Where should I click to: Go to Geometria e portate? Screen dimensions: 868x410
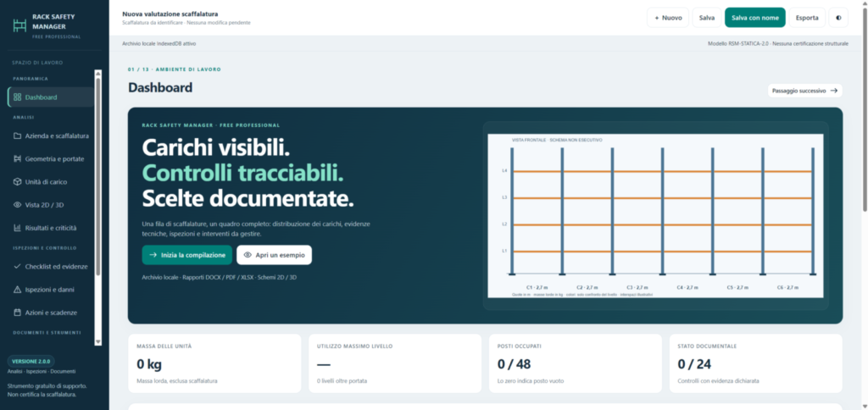pos(50,158)
